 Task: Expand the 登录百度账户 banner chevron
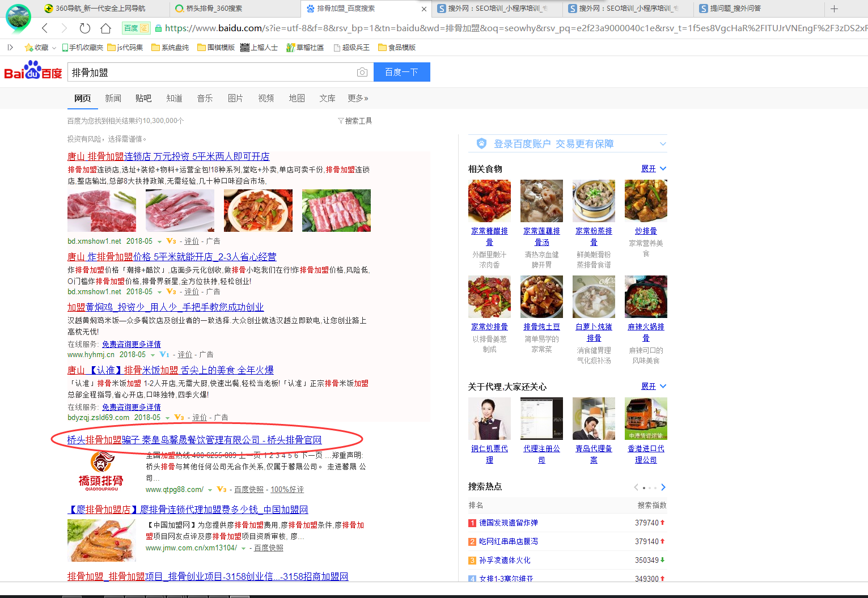click(663, 144)
